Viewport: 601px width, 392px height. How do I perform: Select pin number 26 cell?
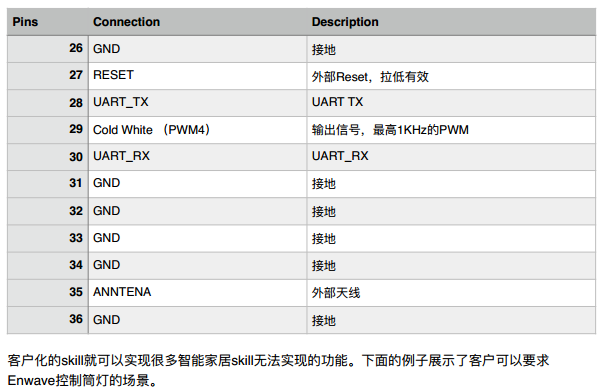pos(48,49)
